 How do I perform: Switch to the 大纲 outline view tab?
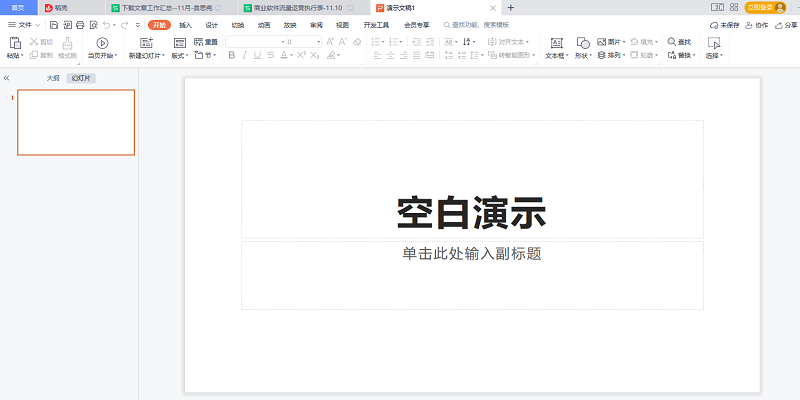pos(53,77)
